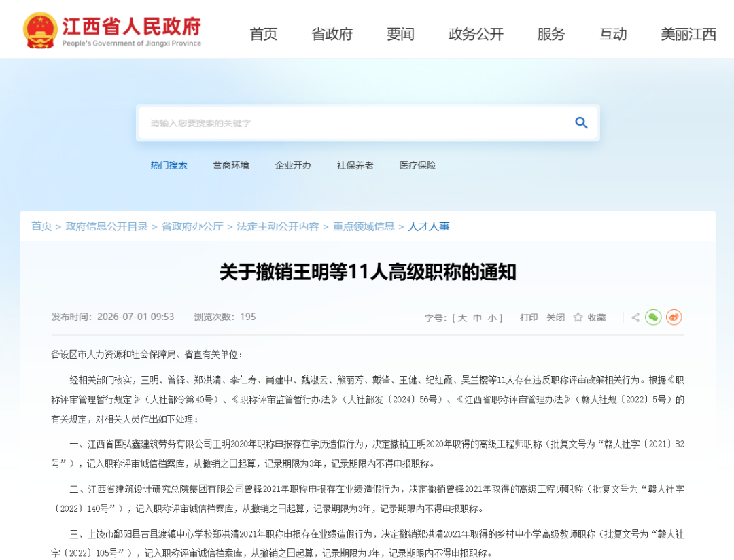The image size is (734, 560).
Task: Click the gray share icon
Action: (x=635, y=317)
